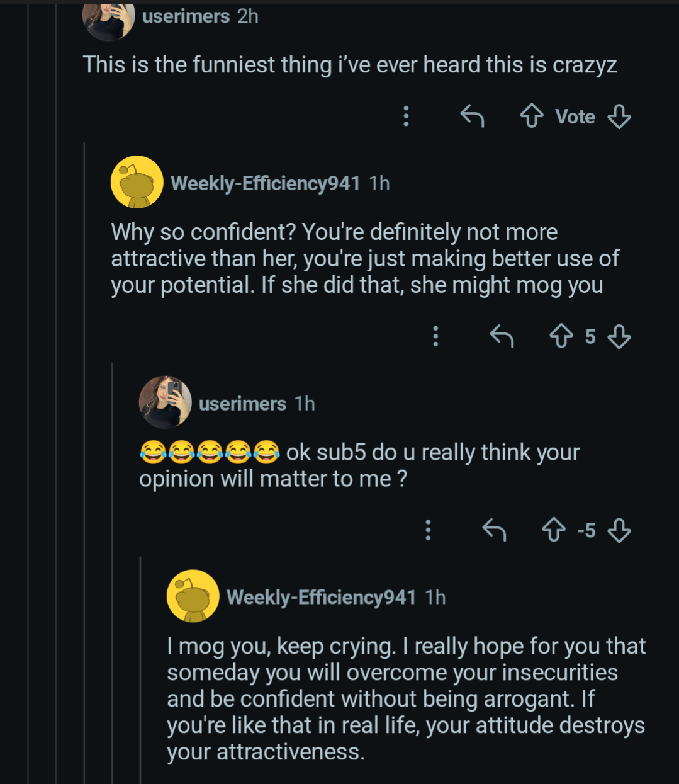
Task: View userimers selfie avatar beside 'ok sub5' comment
Action: [165, 402]
